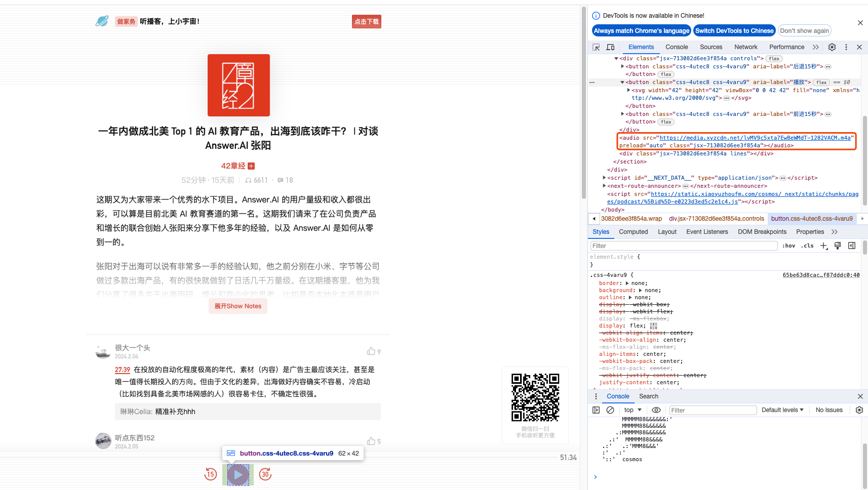Image resolution: width=868 pixels, height=490 pixels.
Task: Open the Default levels dropdown
Action: pos(782,410)
